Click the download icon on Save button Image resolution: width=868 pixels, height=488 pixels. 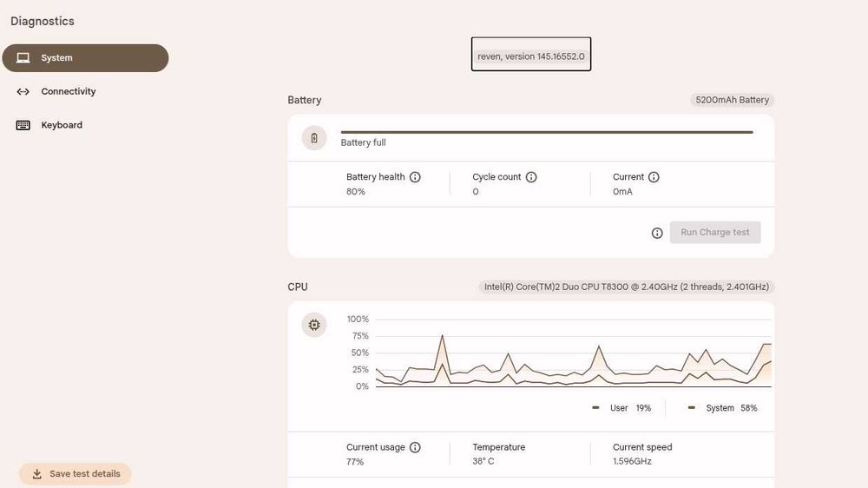click(36, 474)
